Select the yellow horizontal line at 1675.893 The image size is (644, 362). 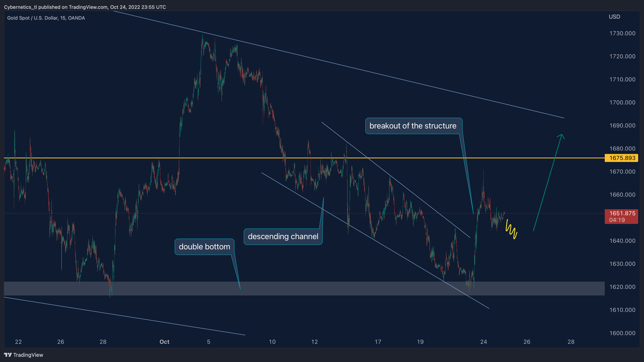(304, 158)
